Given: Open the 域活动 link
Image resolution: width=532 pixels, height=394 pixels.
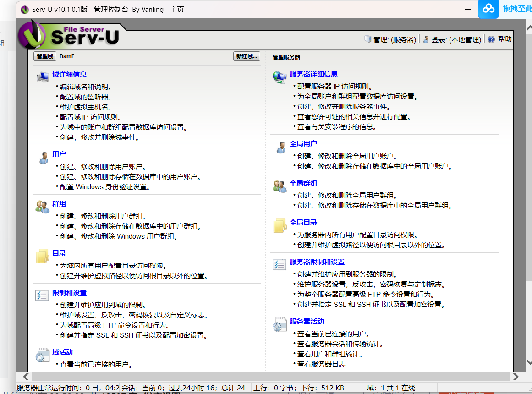Looking at the screenshot, I should point(62,352).
